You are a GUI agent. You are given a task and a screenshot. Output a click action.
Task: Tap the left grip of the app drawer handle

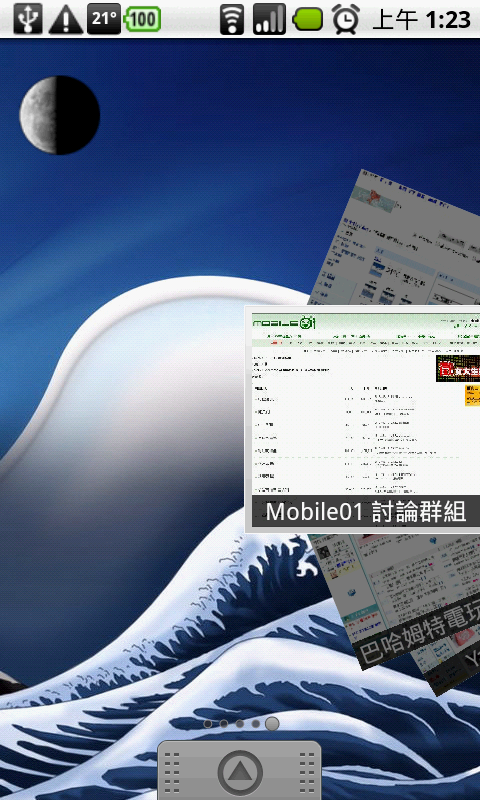pyautogui.click(x=172, y=773)
